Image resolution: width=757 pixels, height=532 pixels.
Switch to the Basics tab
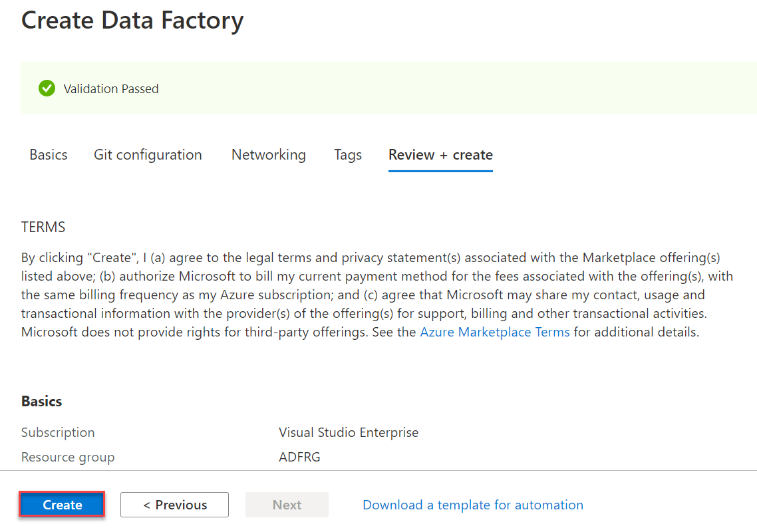pos(49,155)
